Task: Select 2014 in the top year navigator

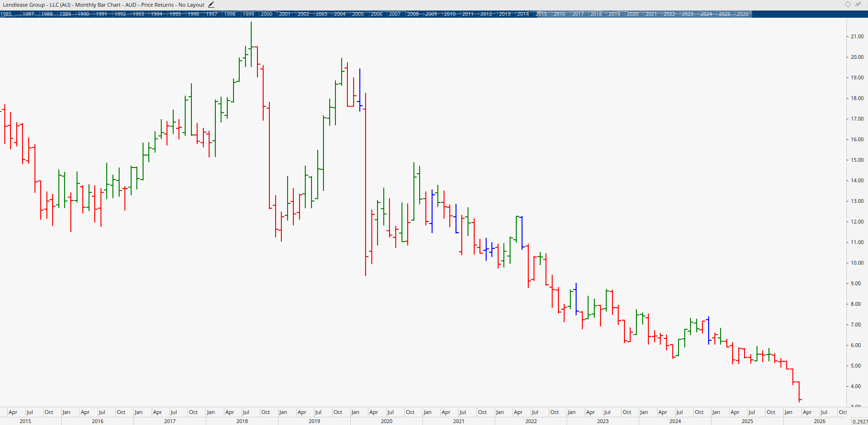Action: (x=523, y=14)
